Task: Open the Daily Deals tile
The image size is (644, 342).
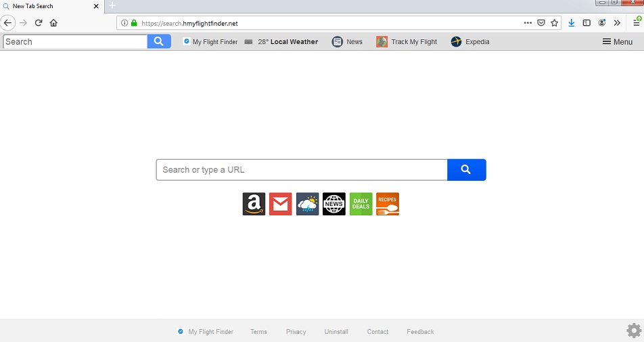Action: coord(361,204)
